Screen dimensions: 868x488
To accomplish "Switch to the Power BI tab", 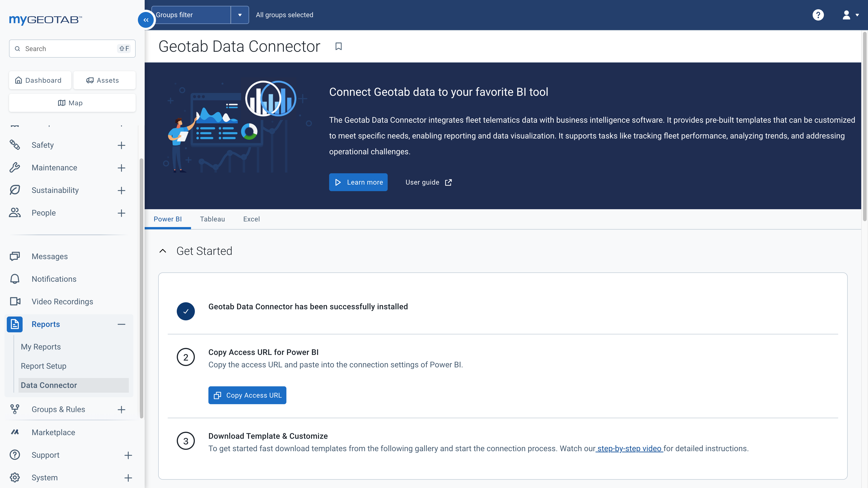I will click(x=167, y=219).
